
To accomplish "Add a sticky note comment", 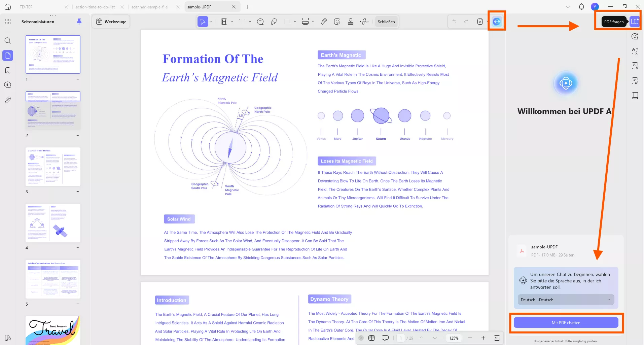I will [260, 22].
